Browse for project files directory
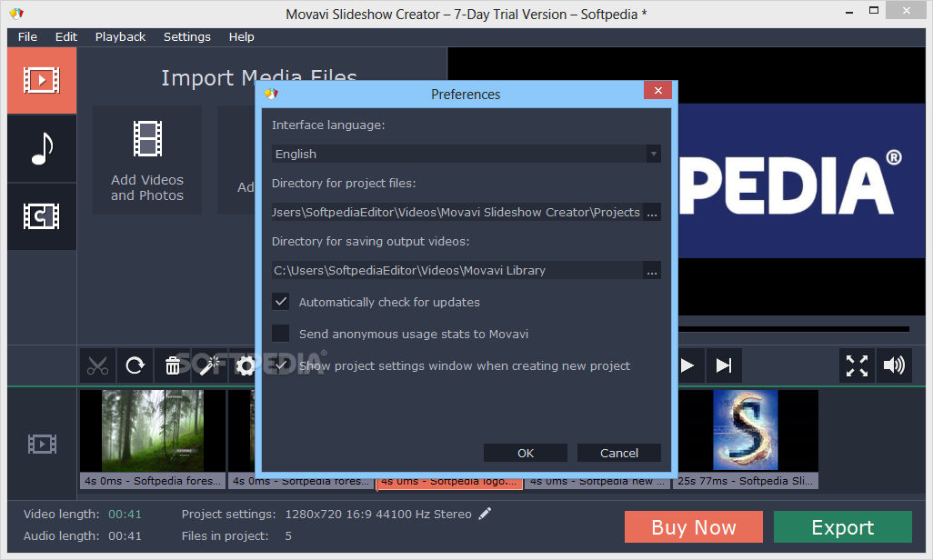The width and height of the screenshot is (933, 560). pyautogui.click(x=652, y=213)
